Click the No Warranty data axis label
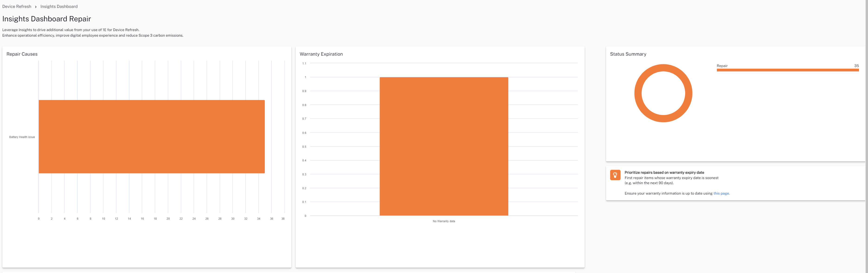 (444, 221)
